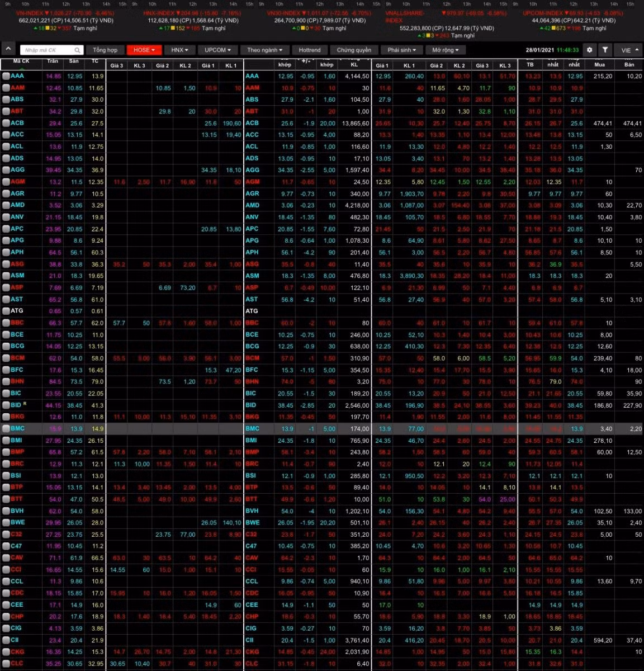Image resolution: width=644 pixels, height=671 pixels.
Task: Expand the Theo ngành sector dropdown
Action: point(264,50)
